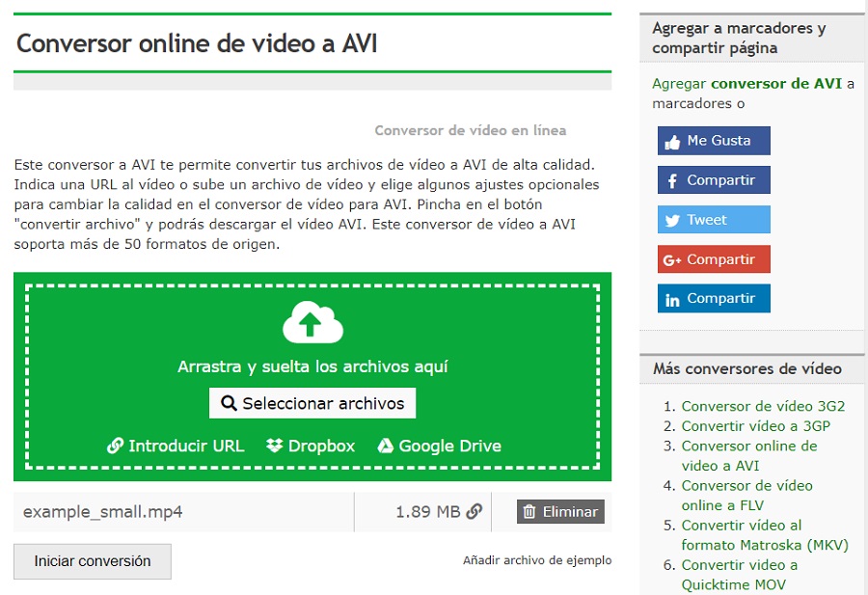The image size is (868, 595).
Task: Click the LinkedIn share icon
Action: (672, 300)
